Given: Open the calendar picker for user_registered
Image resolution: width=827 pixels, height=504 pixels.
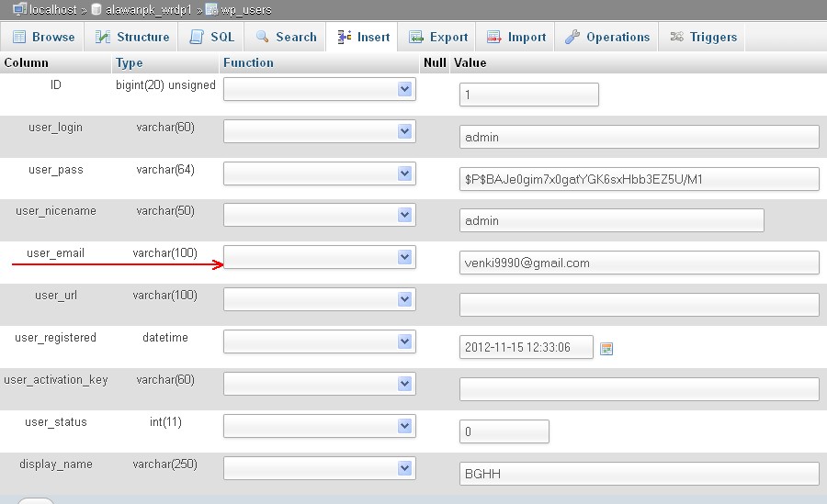Looking at the screenshot, I should click(x=606, y=349).
